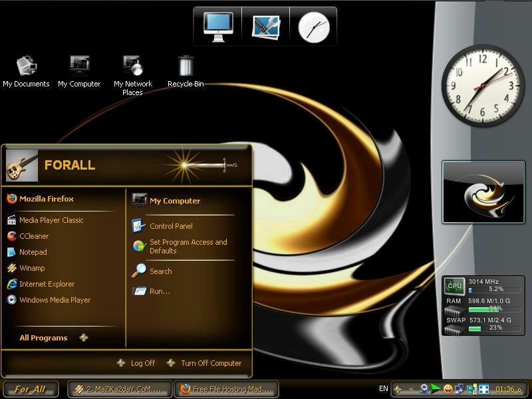
Task: Click the tray icon with four inward arrows
Action: click(483, 389)
